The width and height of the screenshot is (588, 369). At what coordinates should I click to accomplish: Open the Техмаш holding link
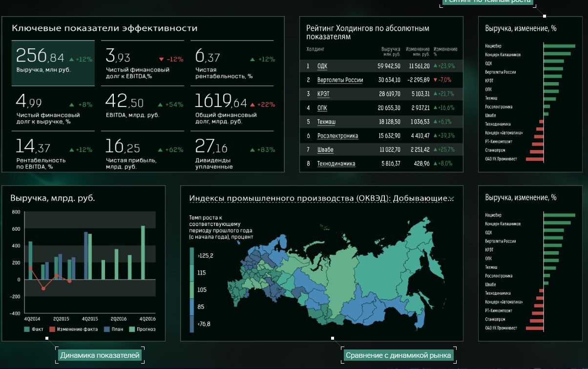[x=327, y=122]
